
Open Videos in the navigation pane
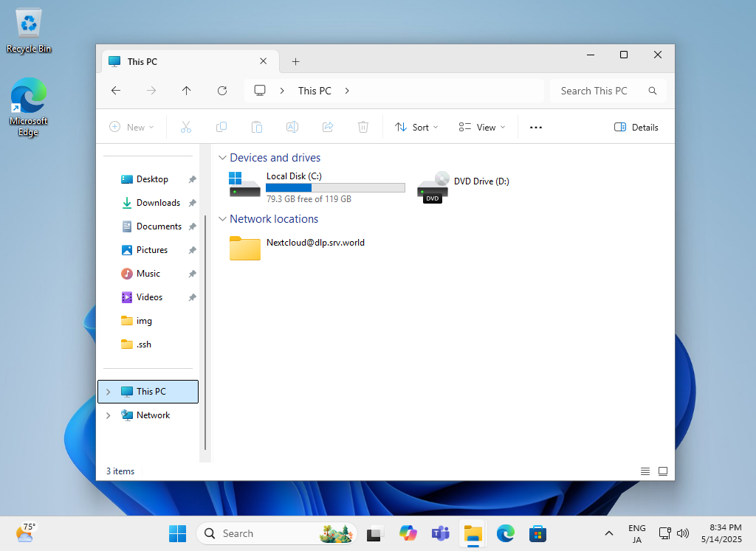pyautogui.click(x=149, y=297)
